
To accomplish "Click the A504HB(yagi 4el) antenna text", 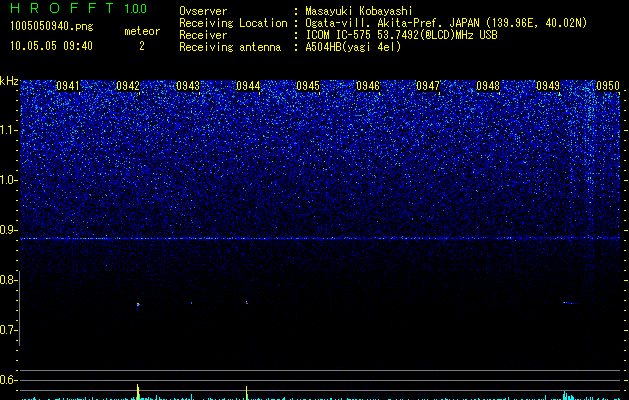I will pyautogui.click(x=353, y=47).
